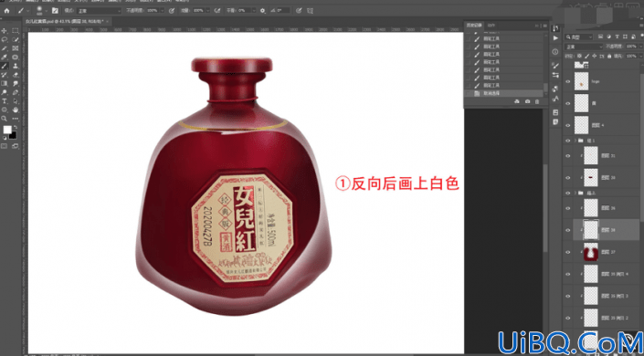Hide the logo layer

coord(568,81)
